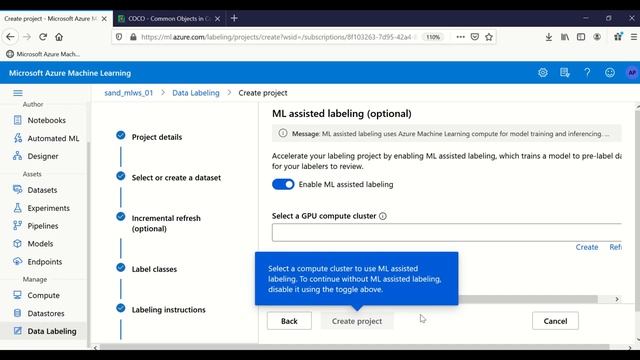Go to Select or create a dataset step
The width and height of the screenshot is (640, 360).
click(x=176, y=178)
